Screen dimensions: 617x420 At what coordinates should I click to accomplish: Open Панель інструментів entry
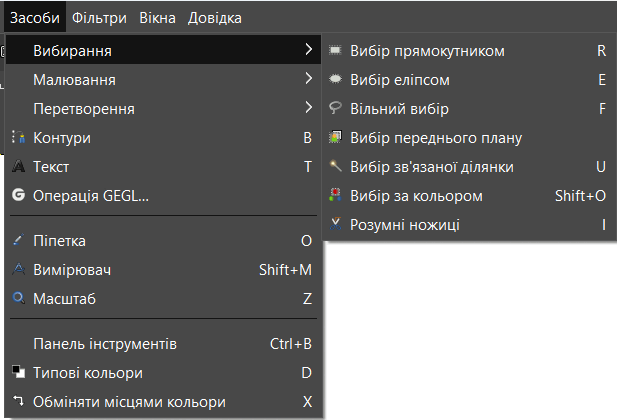163,344
